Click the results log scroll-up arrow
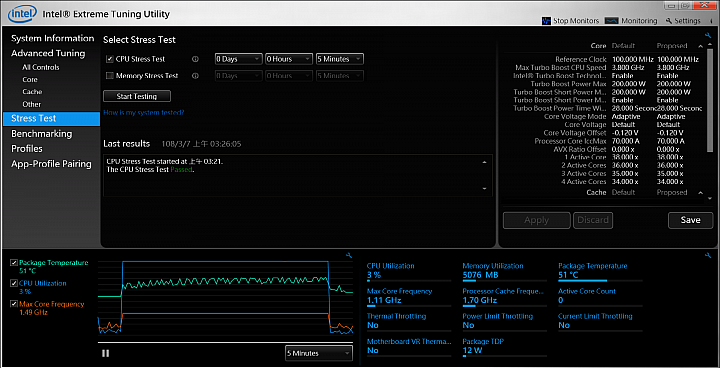Screen dimensions: 720x368 484,163
